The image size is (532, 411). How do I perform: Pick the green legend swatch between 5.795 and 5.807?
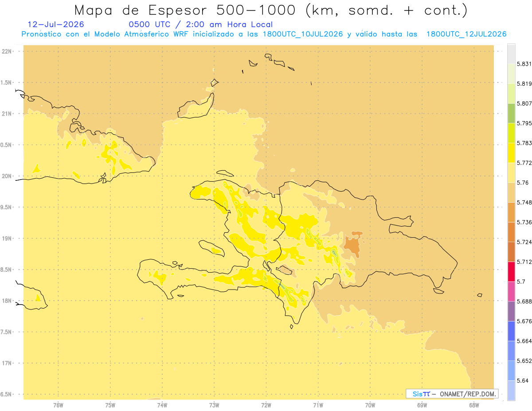[511, 114]
